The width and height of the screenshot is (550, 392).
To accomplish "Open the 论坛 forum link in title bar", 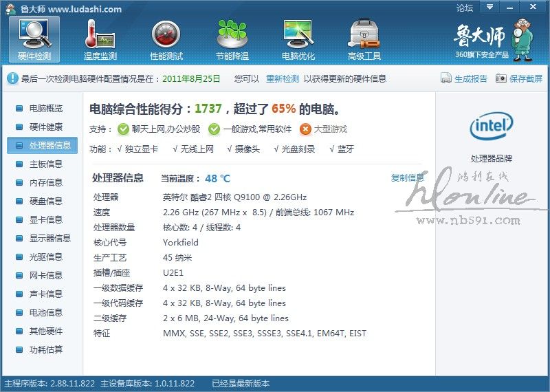I will point(465,8).
